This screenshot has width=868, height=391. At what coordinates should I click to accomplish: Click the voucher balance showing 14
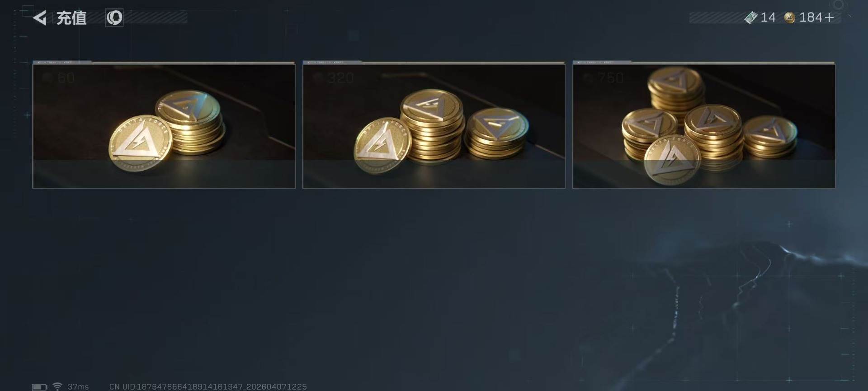pyautogui.click(x=768, y=18)
